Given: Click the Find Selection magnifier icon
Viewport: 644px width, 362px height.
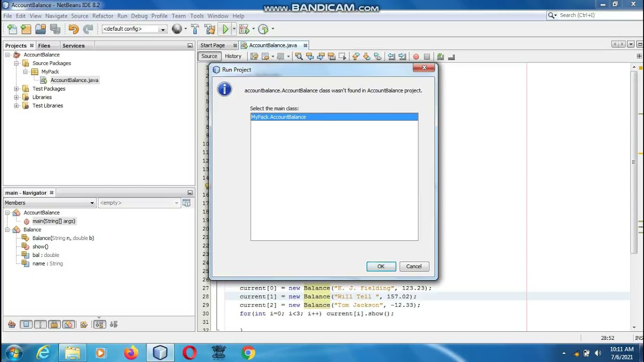Looking at the screenshot, I should pos(299,56).
